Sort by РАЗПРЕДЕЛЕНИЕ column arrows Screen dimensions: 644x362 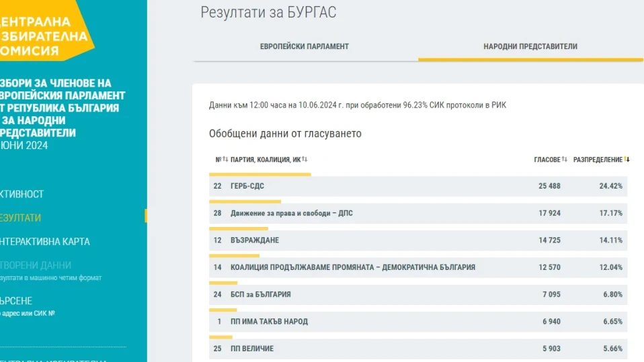coord(627,159)
